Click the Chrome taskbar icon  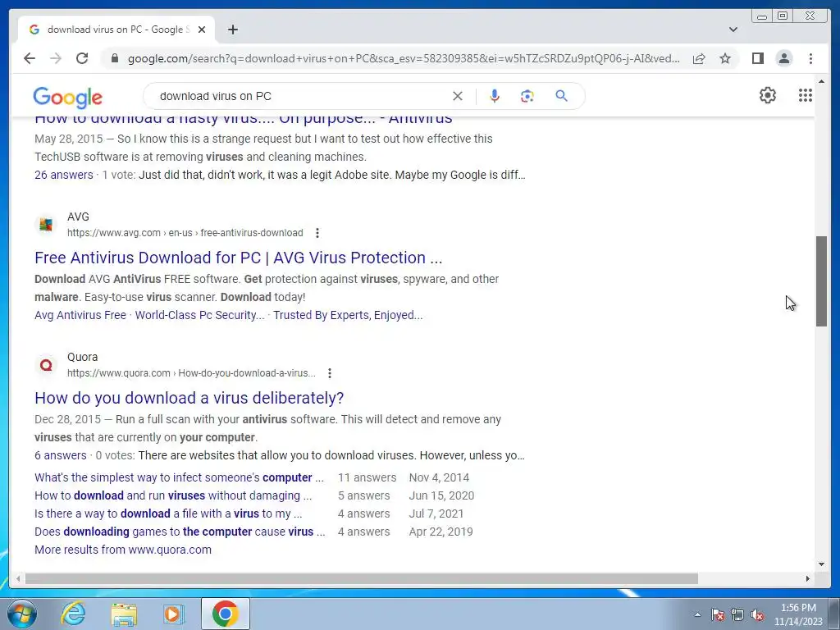[x=226, y=614]
